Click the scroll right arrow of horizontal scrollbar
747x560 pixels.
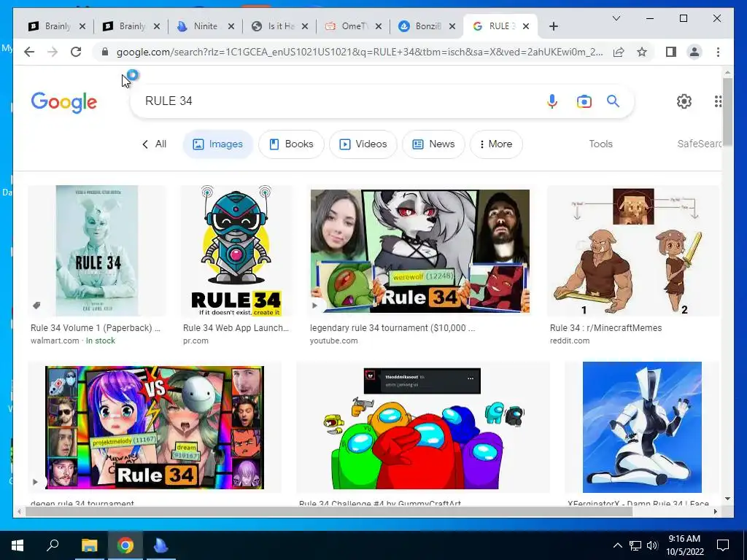click(715, 511)
